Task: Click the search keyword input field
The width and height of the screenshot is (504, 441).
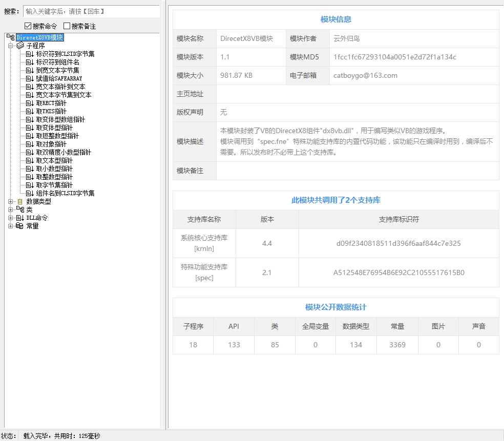Action: [91, 11]
